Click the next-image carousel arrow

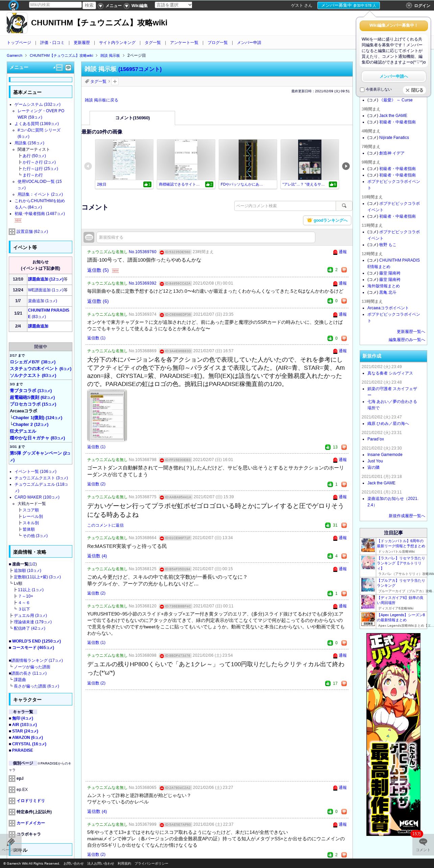click(346, 166)
